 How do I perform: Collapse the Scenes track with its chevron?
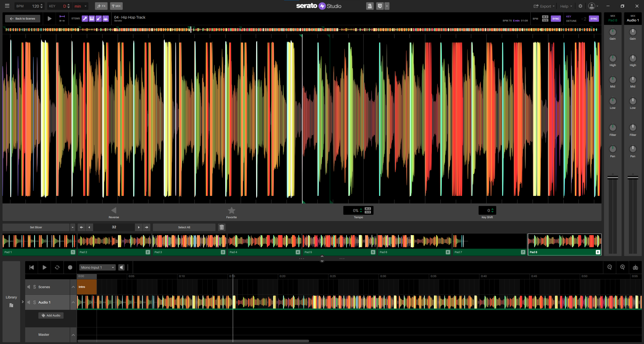[x=73, y=287]
